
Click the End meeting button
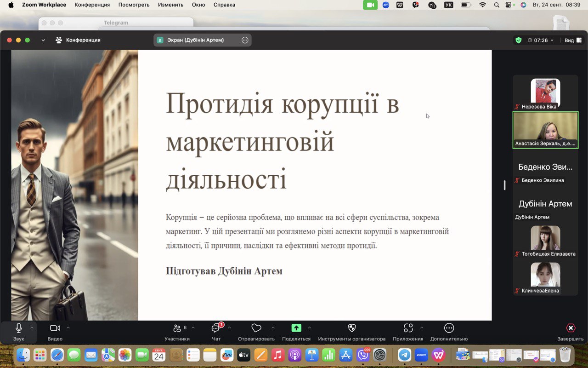tap(571, 328)
